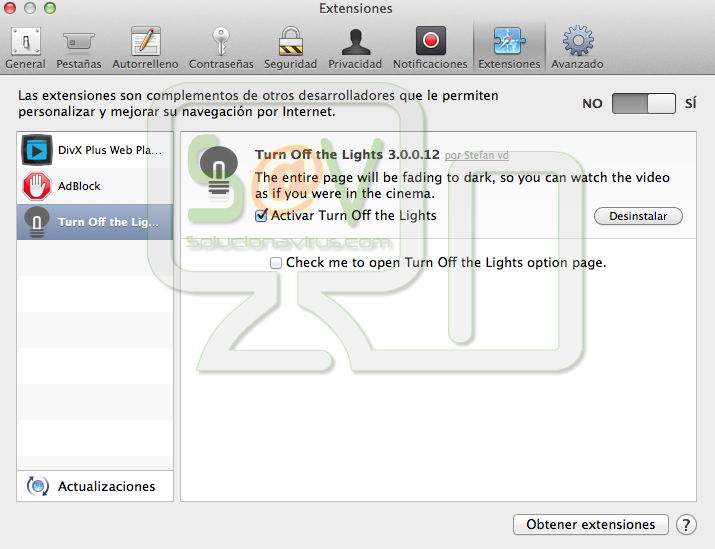
Task: Click the green zoom window button
Action: (x=50, y=8)
